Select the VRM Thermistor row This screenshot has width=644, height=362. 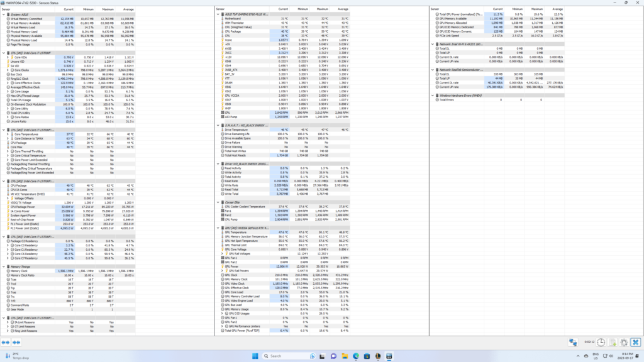click(x=283, y=23)
